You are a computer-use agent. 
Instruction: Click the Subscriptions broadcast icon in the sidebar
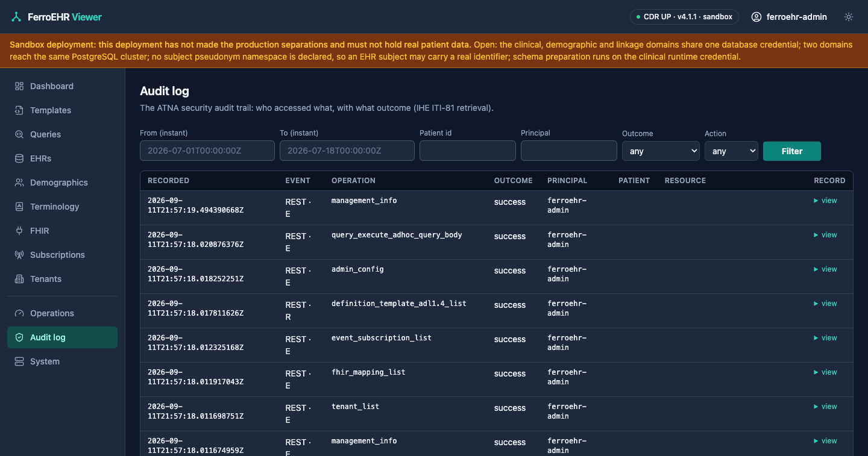click(19, 255)
